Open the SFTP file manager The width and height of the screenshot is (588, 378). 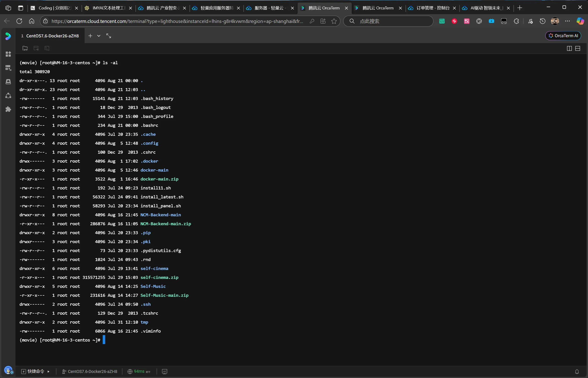click(25, 48)
